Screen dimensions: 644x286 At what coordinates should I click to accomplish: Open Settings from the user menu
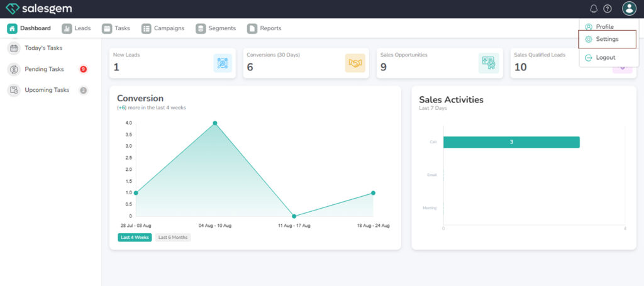pyautogui.click(x=607, y=39)
